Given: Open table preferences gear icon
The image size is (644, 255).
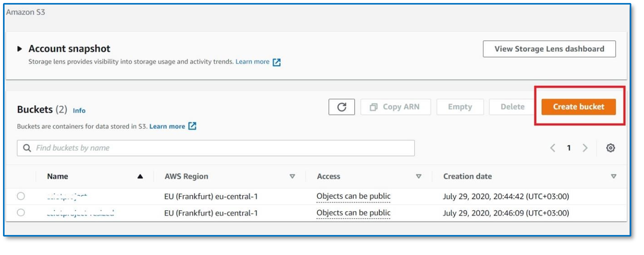Looking at the screenshot, I should pos(610,148).
